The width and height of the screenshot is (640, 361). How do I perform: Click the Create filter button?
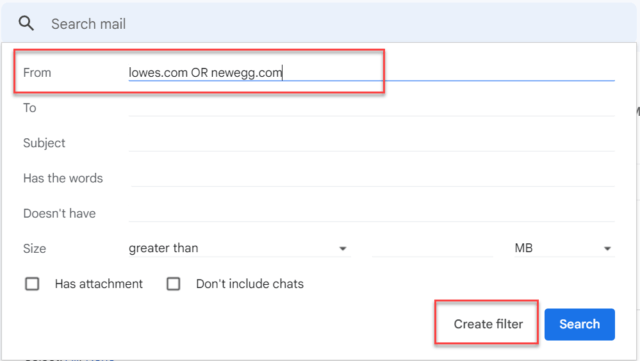[x=488, y=324]
